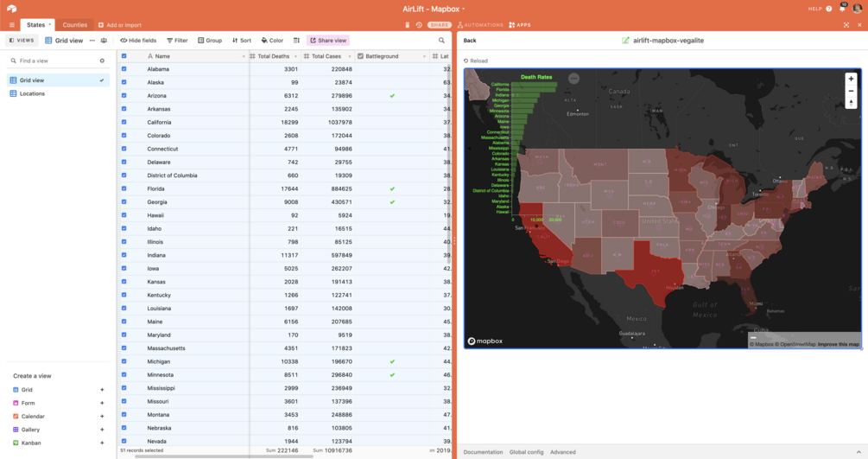Open AirLift - Mapbox base name dropdown

434,9
